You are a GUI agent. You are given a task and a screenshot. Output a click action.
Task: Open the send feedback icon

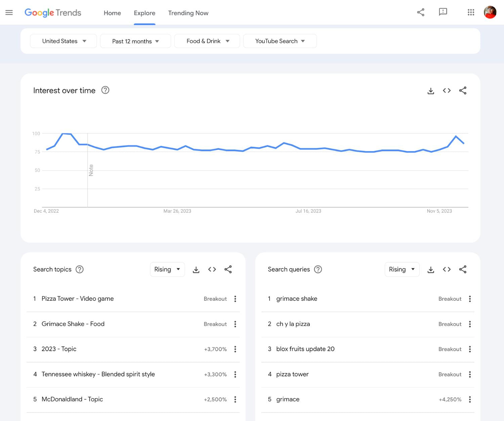tap(443, 12)
